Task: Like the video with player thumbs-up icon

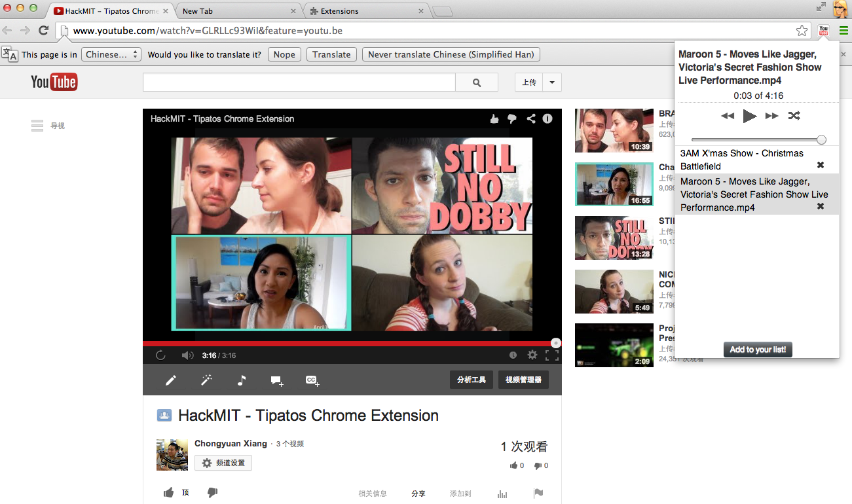Action: click(494, 118)
